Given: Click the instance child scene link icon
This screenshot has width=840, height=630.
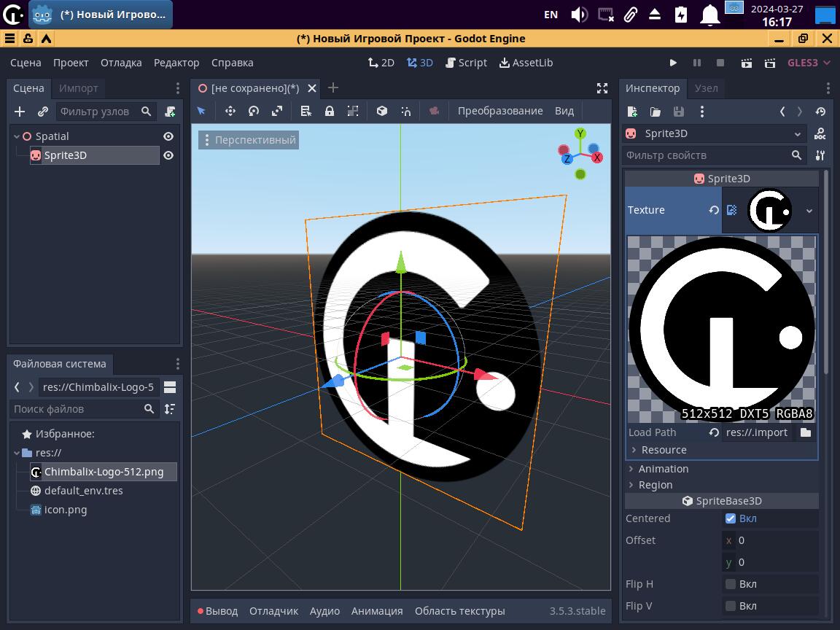Looking at the screenshot, I should pyautogui.click(x=43, y=112).
